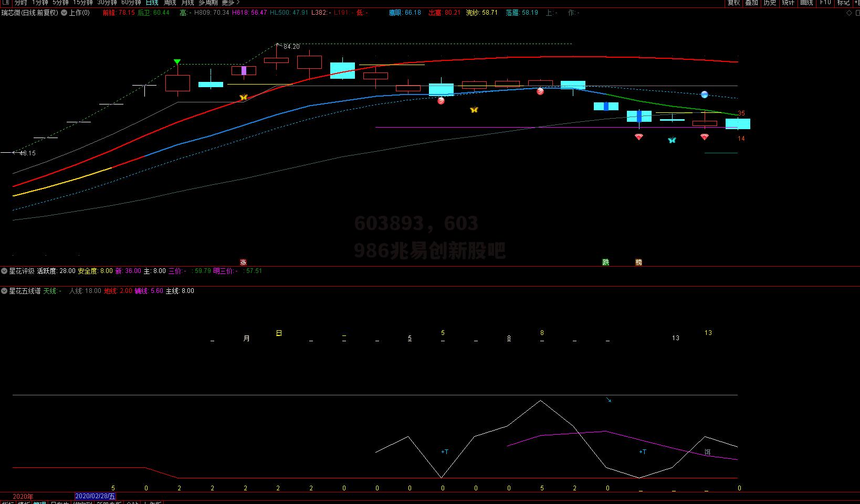Switch to 周线 weekly chart tab
This screenshot has width=860, height=504.
(x=170, y=3)
